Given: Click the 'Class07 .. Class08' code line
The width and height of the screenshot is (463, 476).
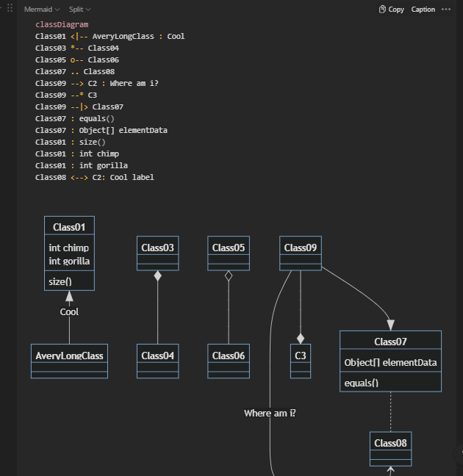Looking at the screenshot, I should point(75,72).
